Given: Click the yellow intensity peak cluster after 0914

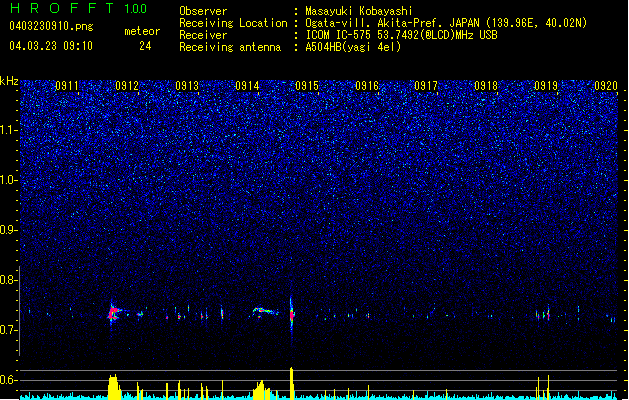Looking at the screenshot, I should coord(262,390).
